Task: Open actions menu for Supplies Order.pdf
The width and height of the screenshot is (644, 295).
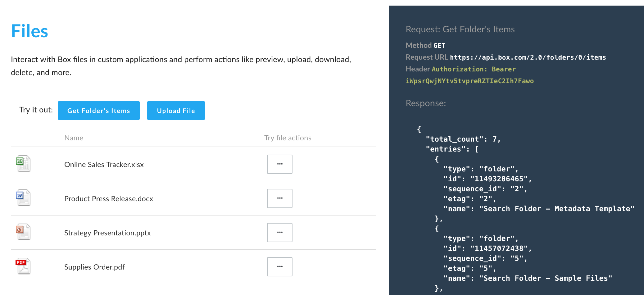Action: (280, 267)
